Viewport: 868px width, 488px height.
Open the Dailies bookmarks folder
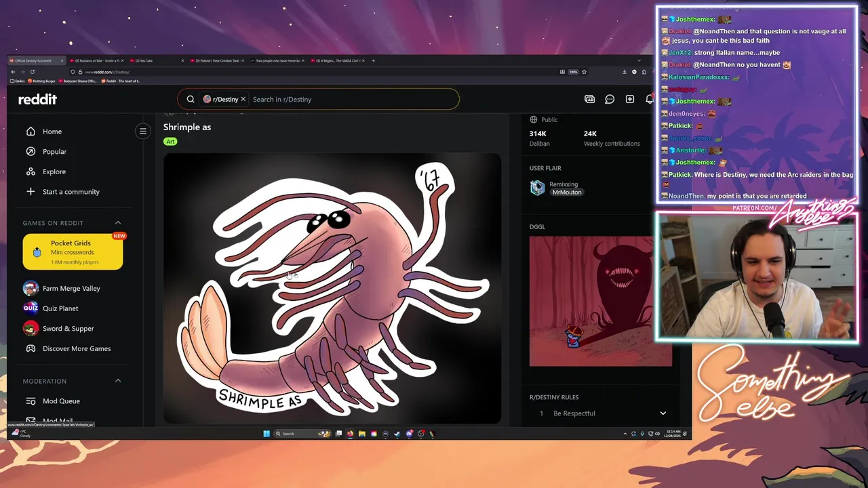click(x=16, y=81)
